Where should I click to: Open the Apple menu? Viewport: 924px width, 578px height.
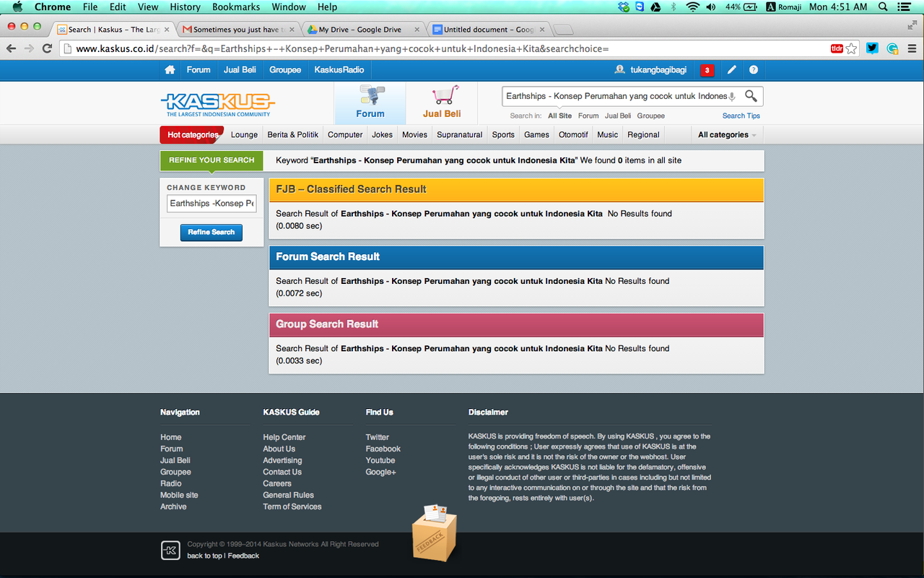coord(17,7)
